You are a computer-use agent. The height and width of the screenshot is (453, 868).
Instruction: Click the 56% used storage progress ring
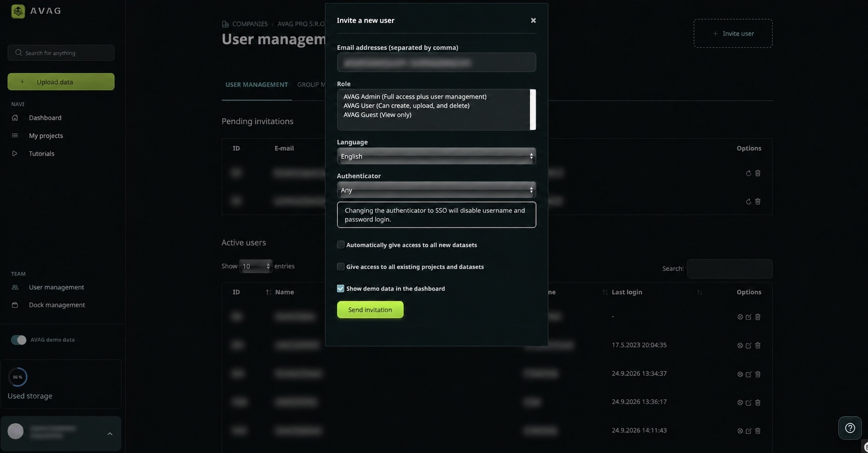18,377
